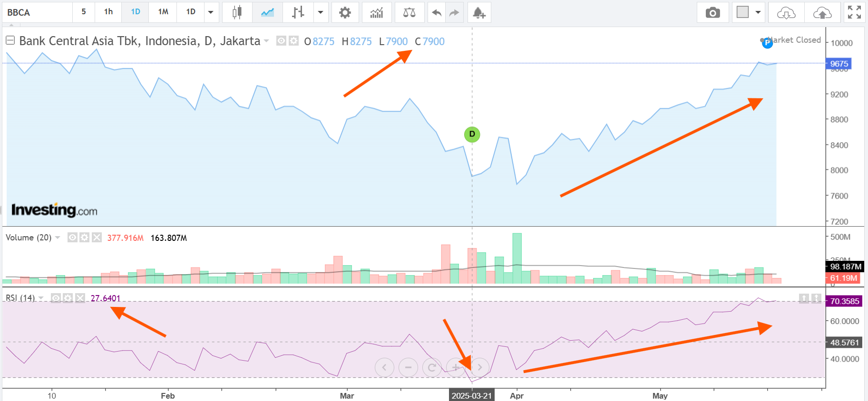Expand arrow after Bank Central Asia title
The width and height of the screenshot is (868, 401).
(266, 41)
